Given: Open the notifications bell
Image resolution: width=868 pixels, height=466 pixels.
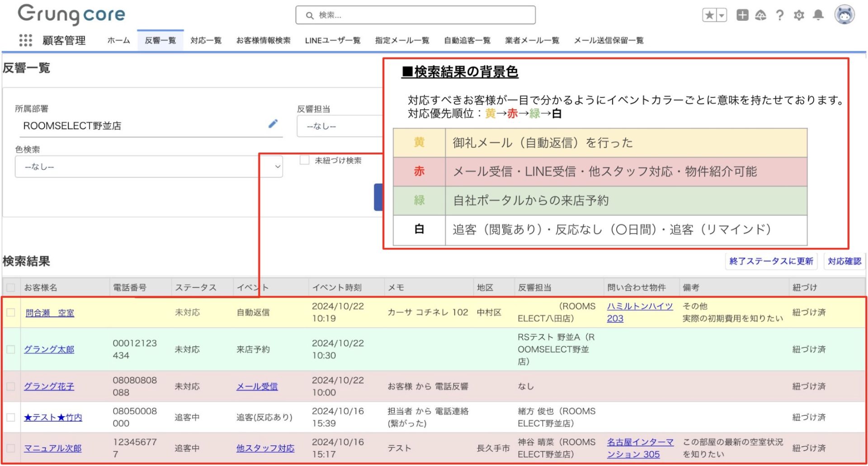Looking at the screenshot, I should point(818,15).
